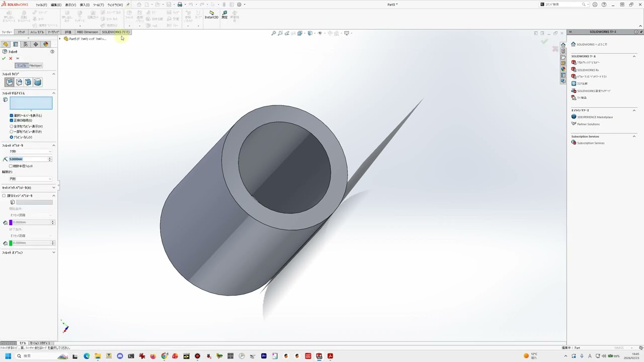Click Windows Start button on taskbar
644x362 pixels.
click(8, 356)
